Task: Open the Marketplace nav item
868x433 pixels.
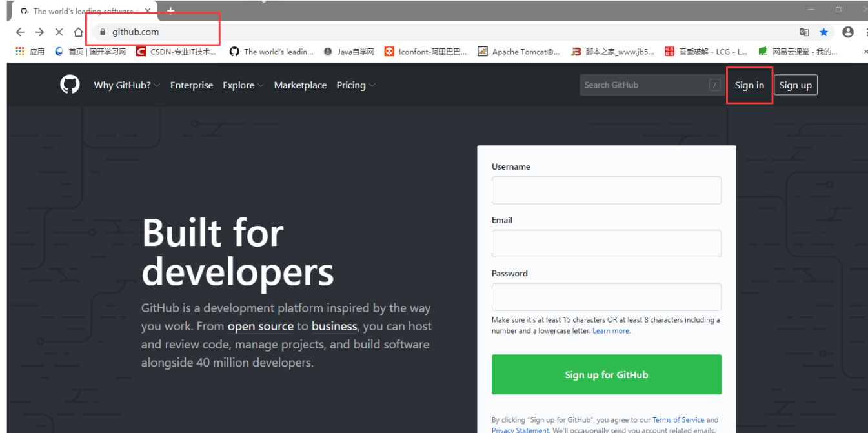Action: pos(300,85)
